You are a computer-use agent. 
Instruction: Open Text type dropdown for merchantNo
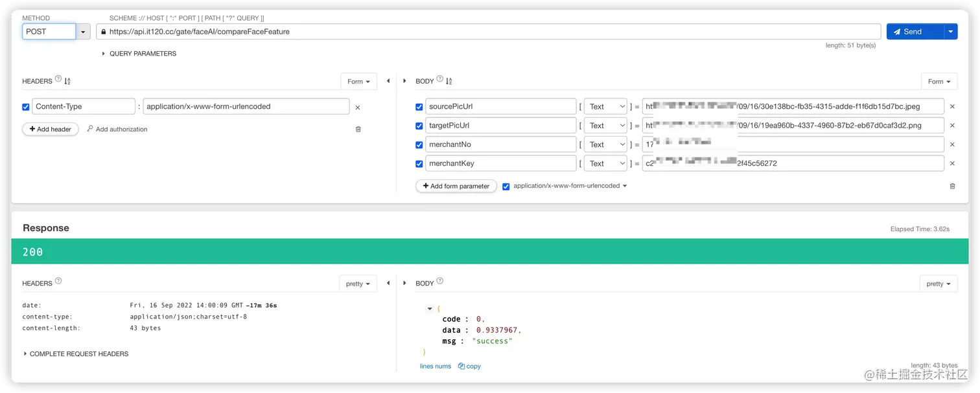(605, 144)
